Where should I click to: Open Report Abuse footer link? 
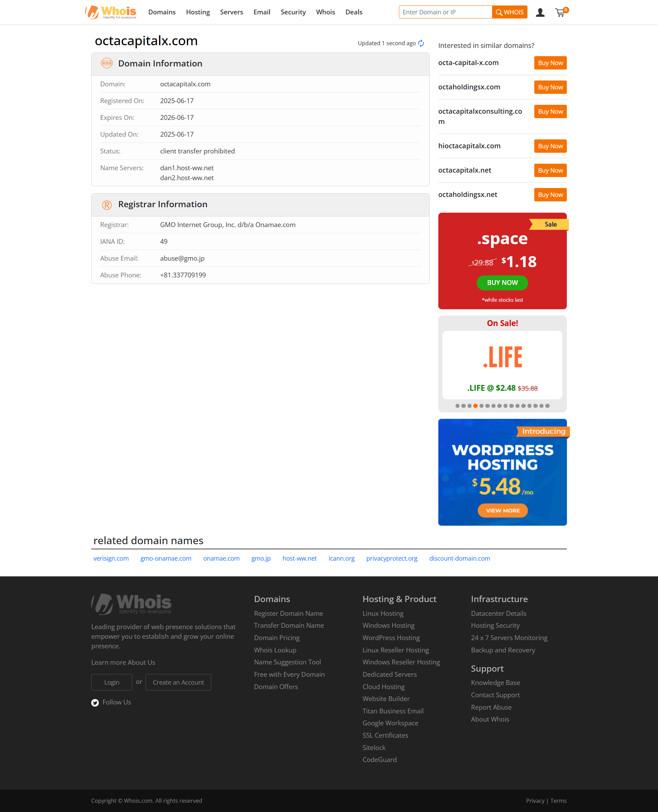click(491, 708)
